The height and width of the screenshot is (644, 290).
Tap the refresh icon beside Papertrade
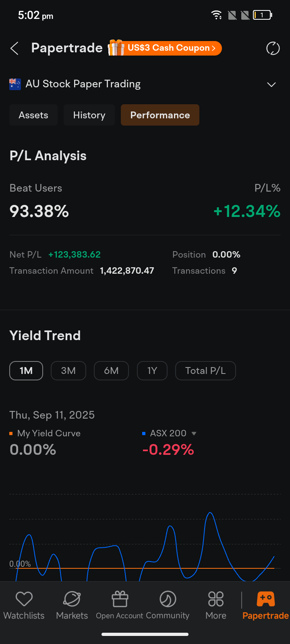273,49
